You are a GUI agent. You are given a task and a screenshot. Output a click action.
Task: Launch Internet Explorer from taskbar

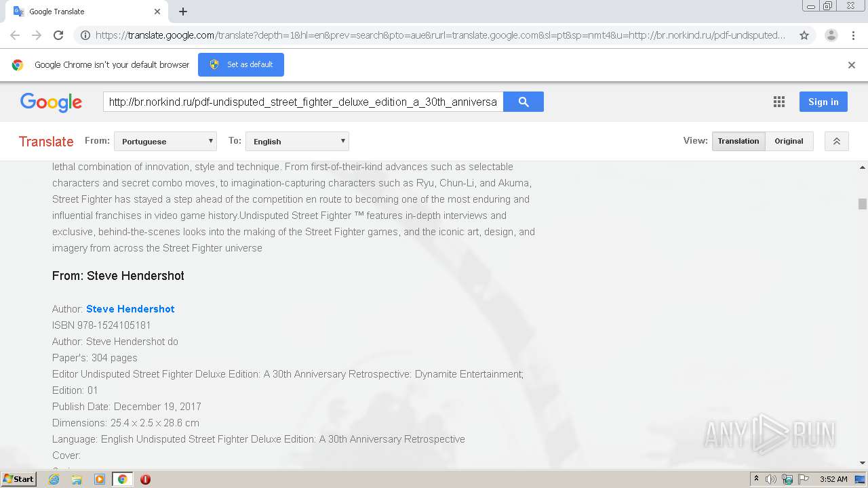[54, 479]
